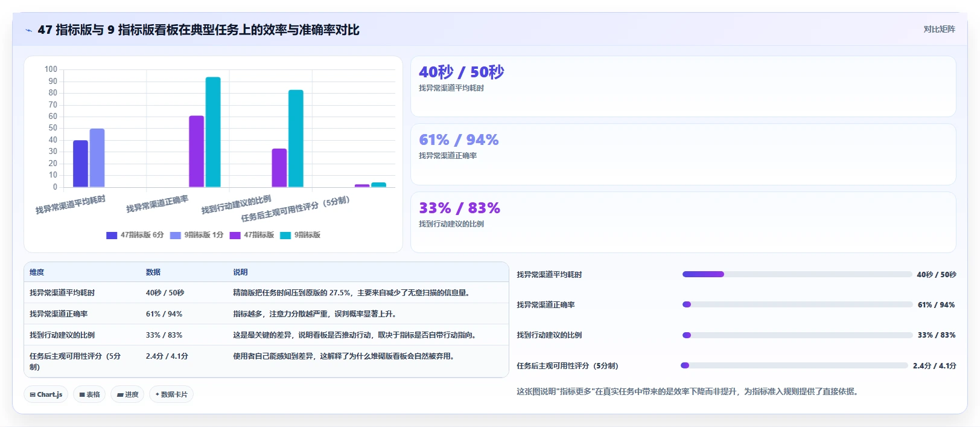Click the progress bar for 任务后主观可用性评分
Viewport: 980px width, 427px height.
[x=794, y=365]
